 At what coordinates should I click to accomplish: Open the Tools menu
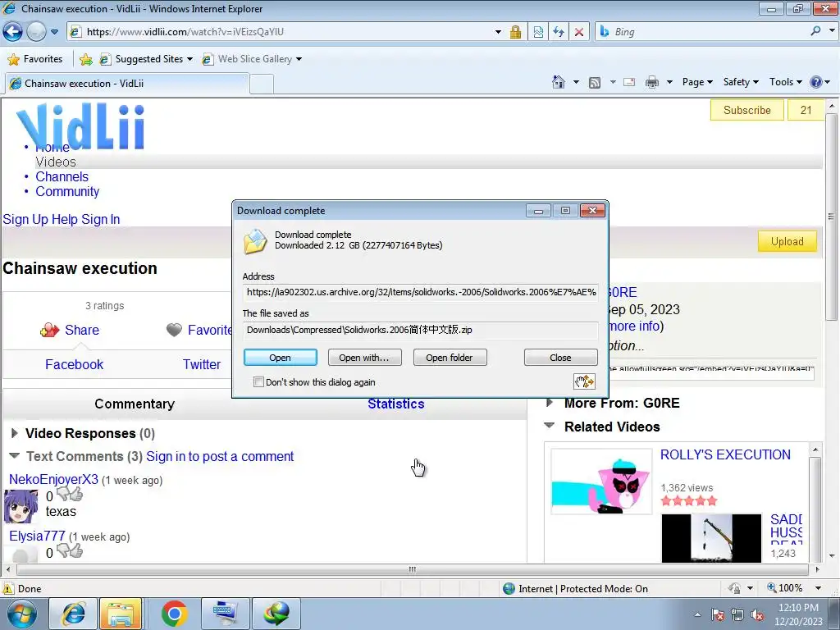(x=785, y=82)
